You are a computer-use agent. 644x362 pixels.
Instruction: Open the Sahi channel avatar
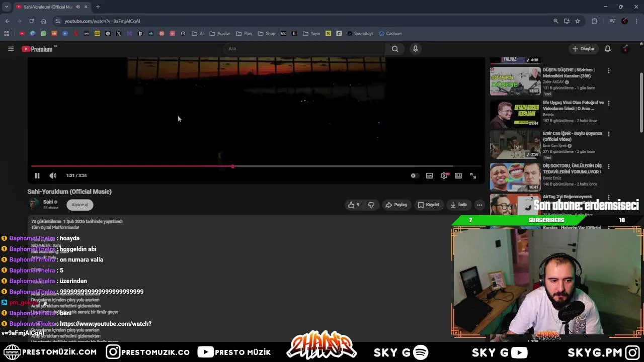34,204
